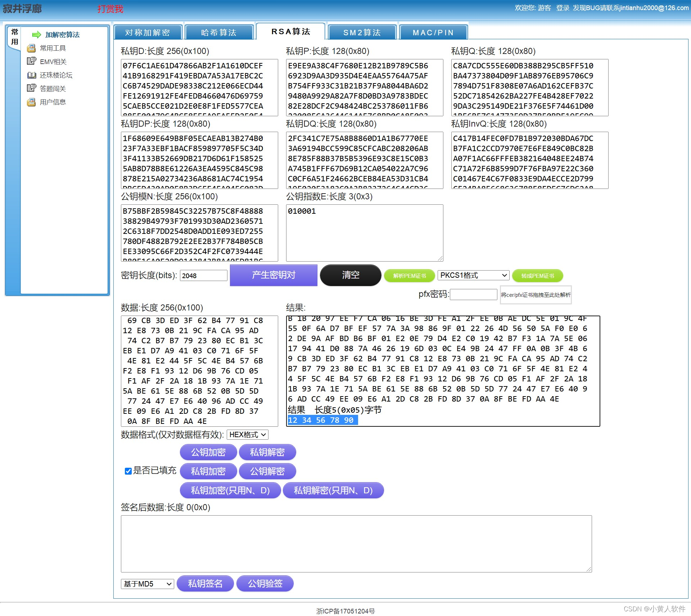Focus the 私钥P text area
691x616 pixels.
pos(365,87)
